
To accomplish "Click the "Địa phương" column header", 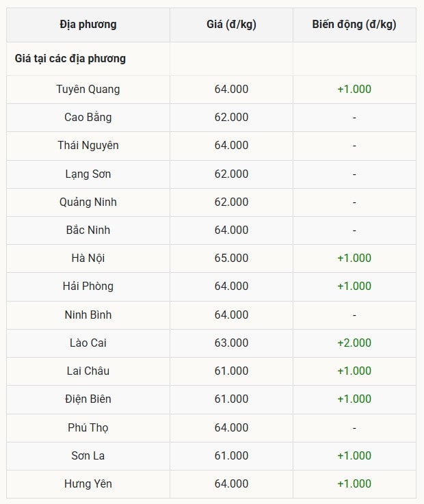I will [x=88, y=25].
